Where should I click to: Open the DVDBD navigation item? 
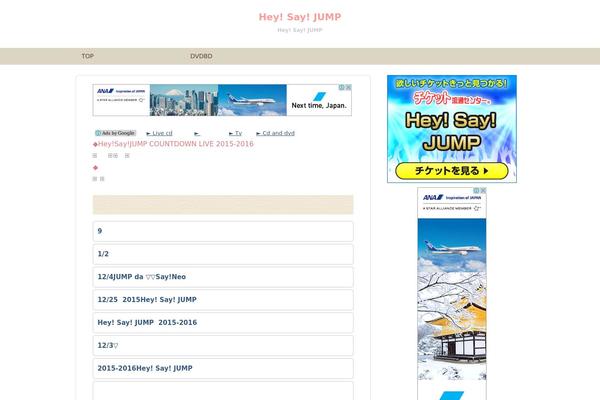(x=201, y=56)
